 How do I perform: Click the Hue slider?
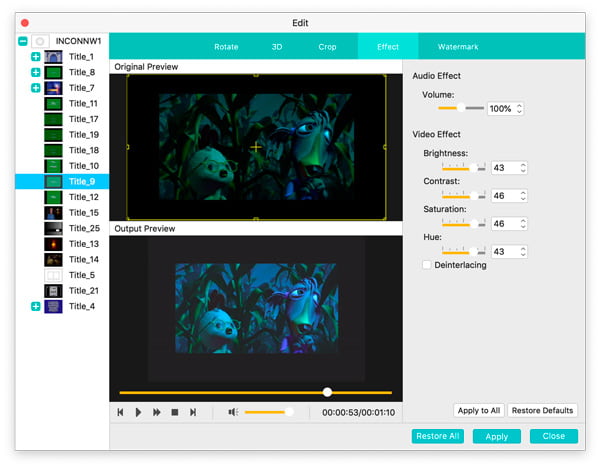(x=463, y=251)
